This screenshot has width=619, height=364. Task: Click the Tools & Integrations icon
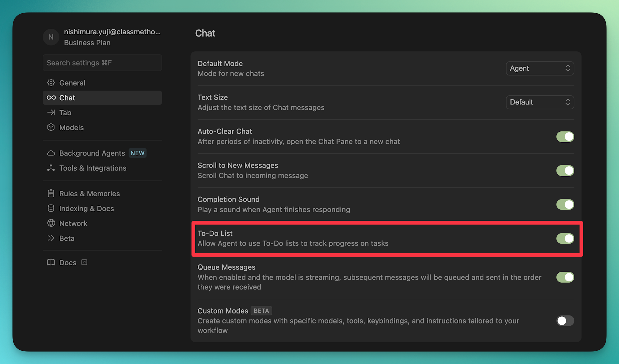(x=51, y=168)
